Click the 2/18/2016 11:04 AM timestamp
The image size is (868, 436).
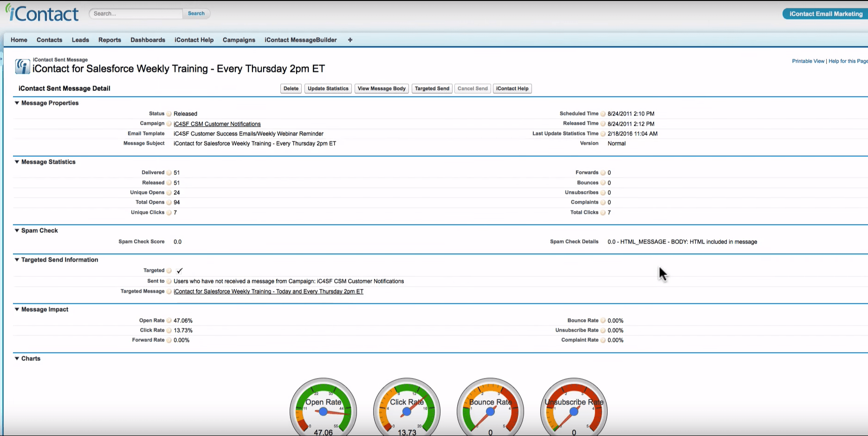point(633,134)
